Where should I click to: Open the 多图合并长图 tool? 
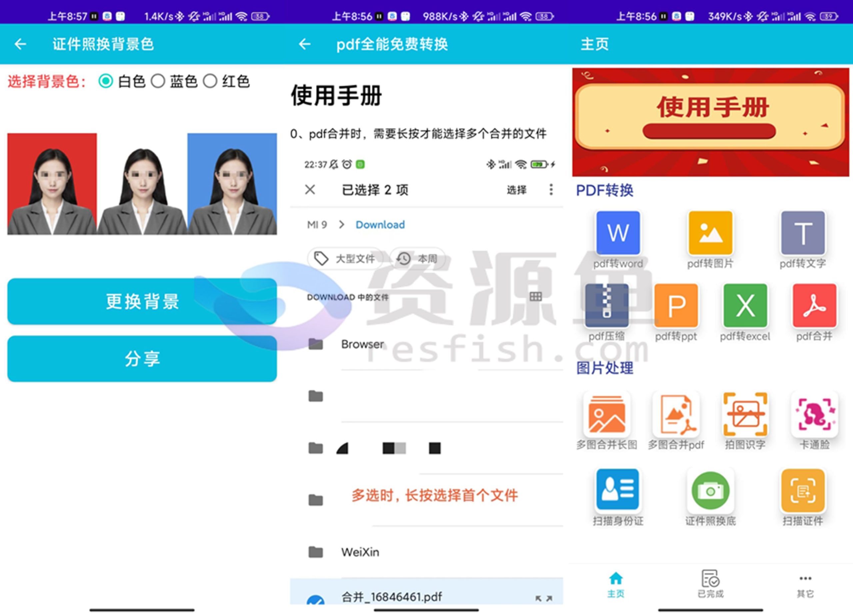pos(607,414)
